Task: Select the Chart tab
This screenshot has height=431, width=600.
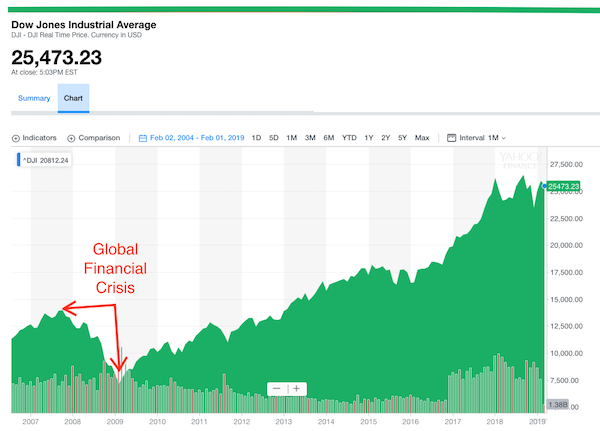Action: tap(73, 98)
